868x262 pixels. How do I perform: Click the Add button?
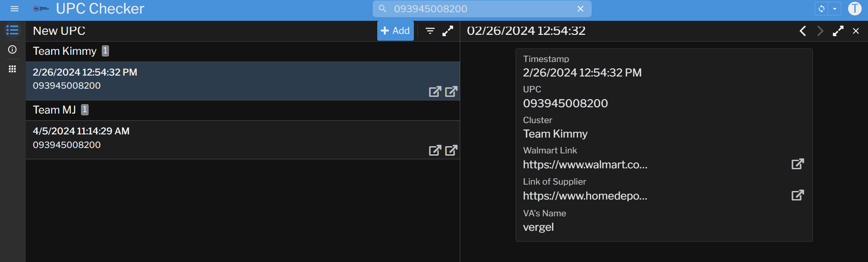coord(395,31)
